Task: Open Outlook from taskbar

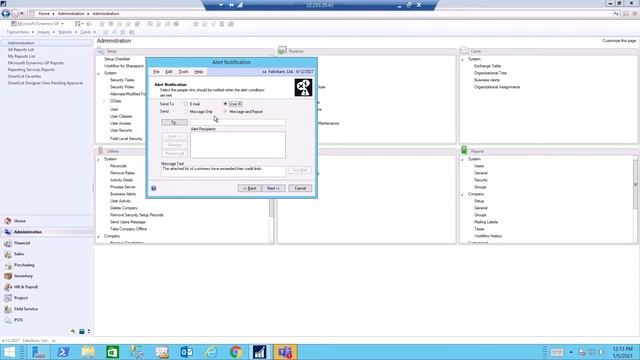Action: coord(186,352)
